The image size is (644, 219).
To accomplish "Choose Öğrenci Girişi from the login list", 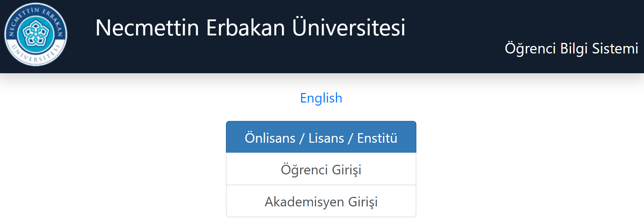I will point(321,170).
